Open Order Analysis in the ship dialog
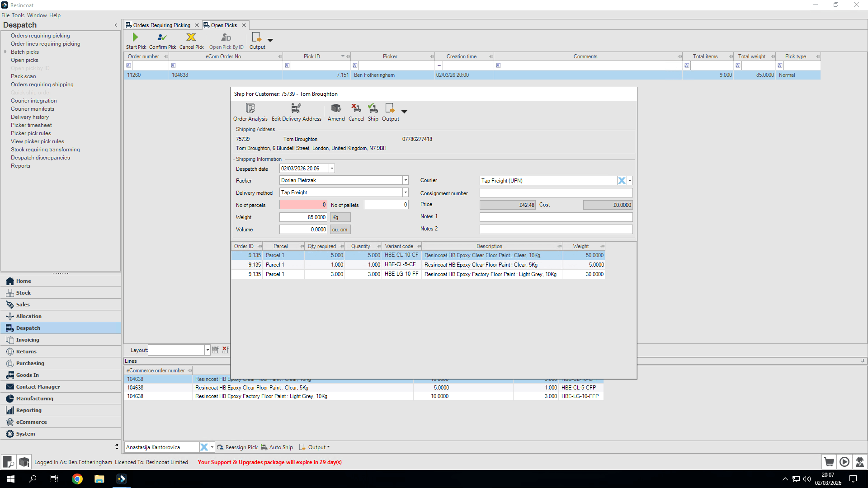The image size is (868, 488). click(x=250, y=108)
